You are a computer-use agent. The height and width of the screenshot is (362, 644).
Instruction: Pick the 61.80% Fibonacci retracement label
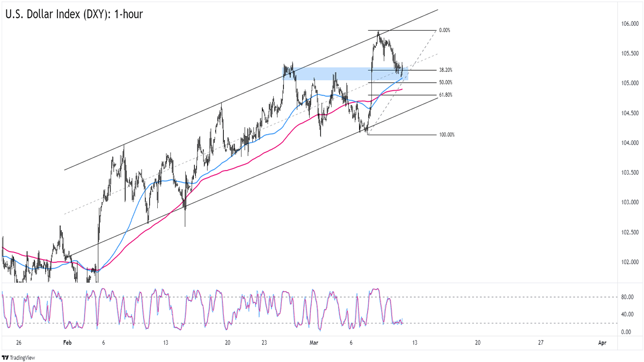445,95
